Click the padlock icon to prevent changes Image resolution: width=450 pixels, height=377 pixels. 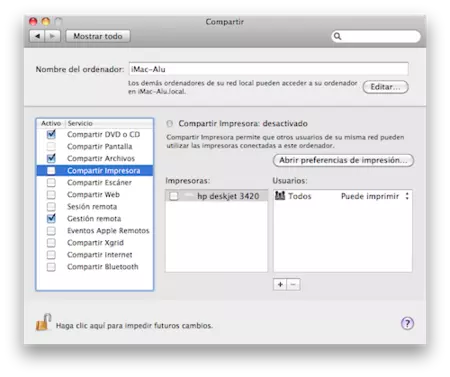(x=43, y=322)
